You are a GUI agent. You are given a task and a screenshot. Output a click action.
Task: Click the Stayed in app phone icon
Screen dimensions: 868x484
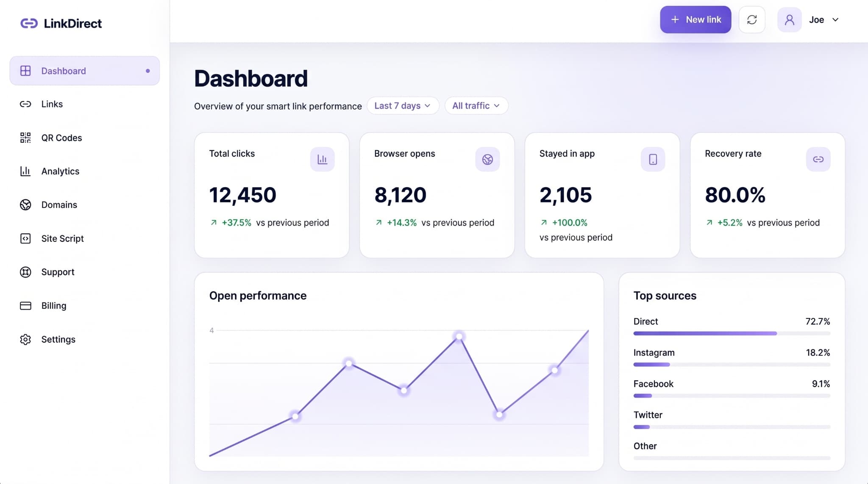pos(653,159)
